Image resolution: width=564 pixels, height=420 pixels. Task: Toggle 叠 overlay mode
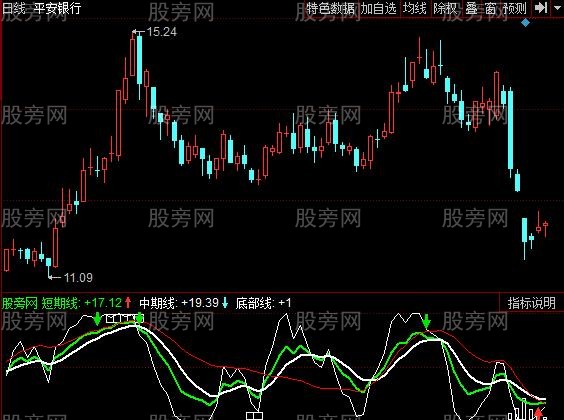pos(471,8)
